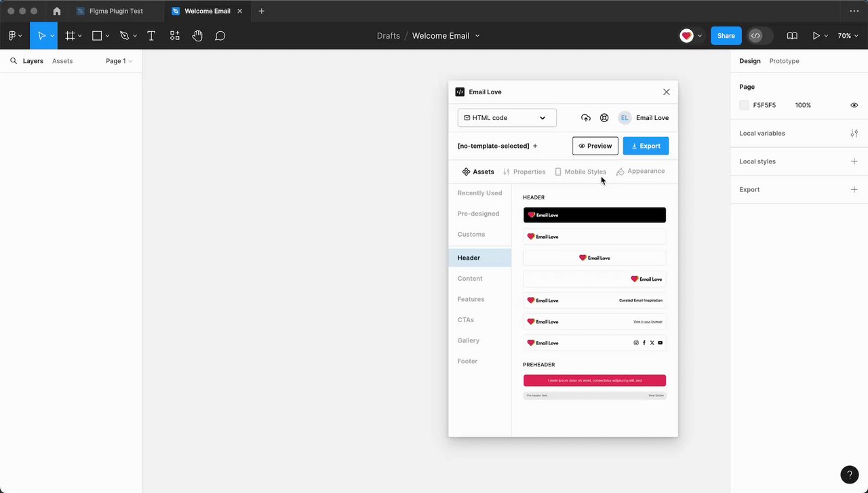Select the Footer category
Viewport: 868px width, 493px height.
pyautogui.click(x=467, y=361)
